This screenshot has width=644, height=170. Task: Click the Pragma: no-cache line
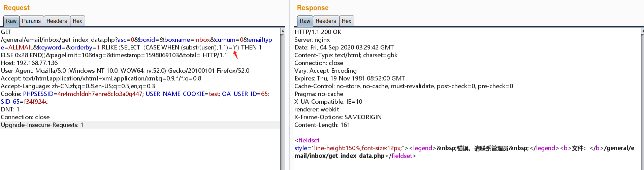point(319,94)
